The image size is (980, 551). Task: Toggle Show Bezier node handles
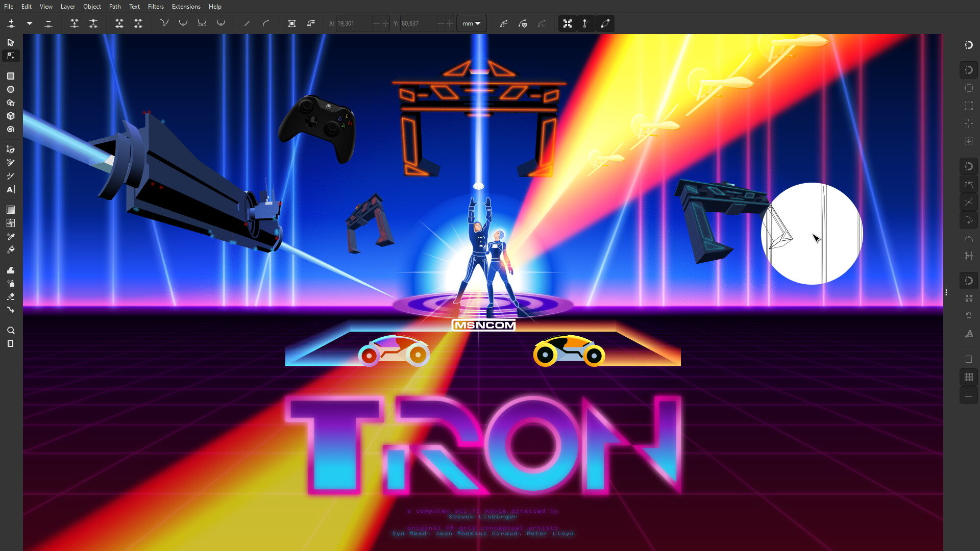click(586, 23)
